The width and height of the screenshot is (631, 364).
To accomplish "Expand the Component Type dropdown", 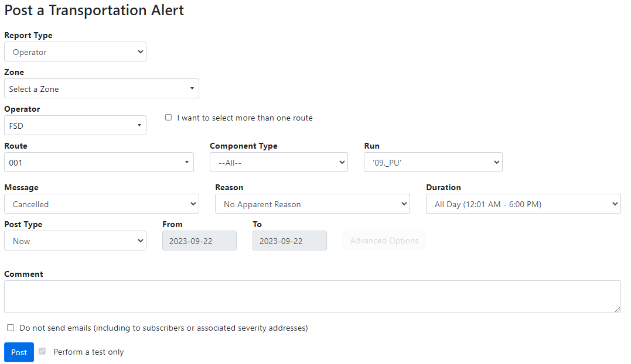I will [x=278, y=163].
